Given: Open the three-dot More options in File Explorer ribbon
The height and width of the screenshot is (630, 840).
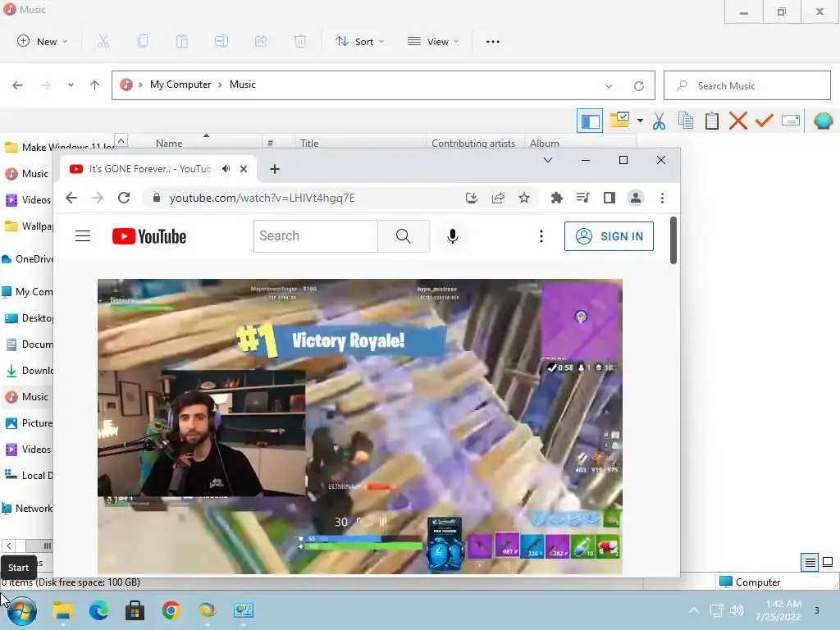Looking at the screenshot, I should click(493, 42).
